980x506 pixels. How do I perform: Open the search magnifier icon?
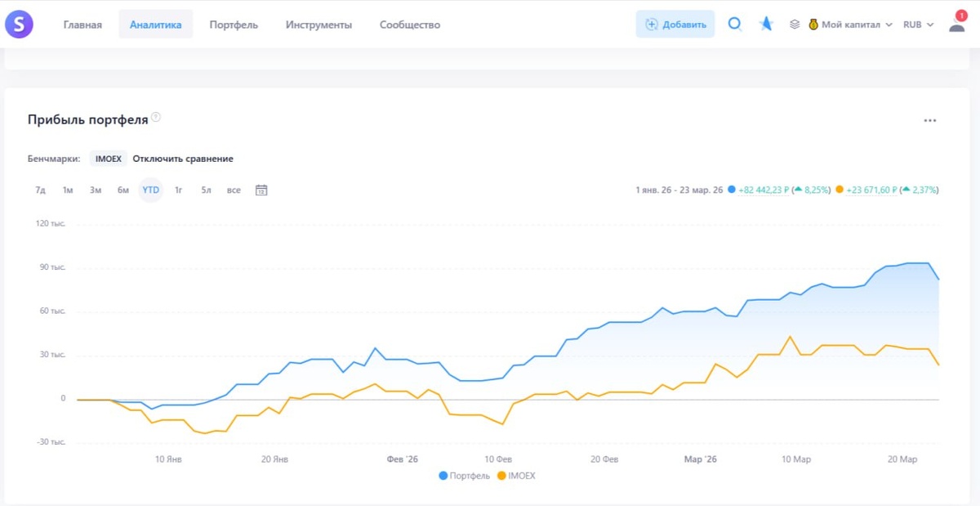[x=734, y=25]
